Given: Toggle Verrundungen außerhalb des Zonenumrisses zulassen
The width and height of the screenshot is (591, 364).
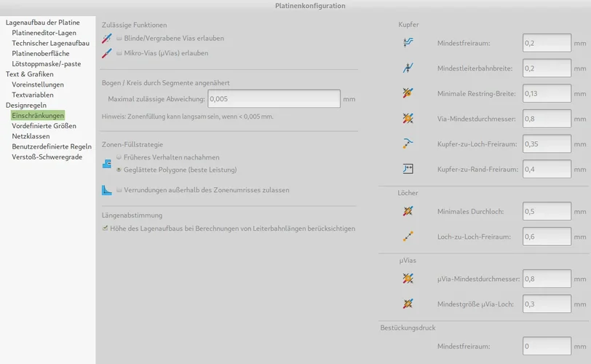Looking at the screenshot, I should [119, 190].
